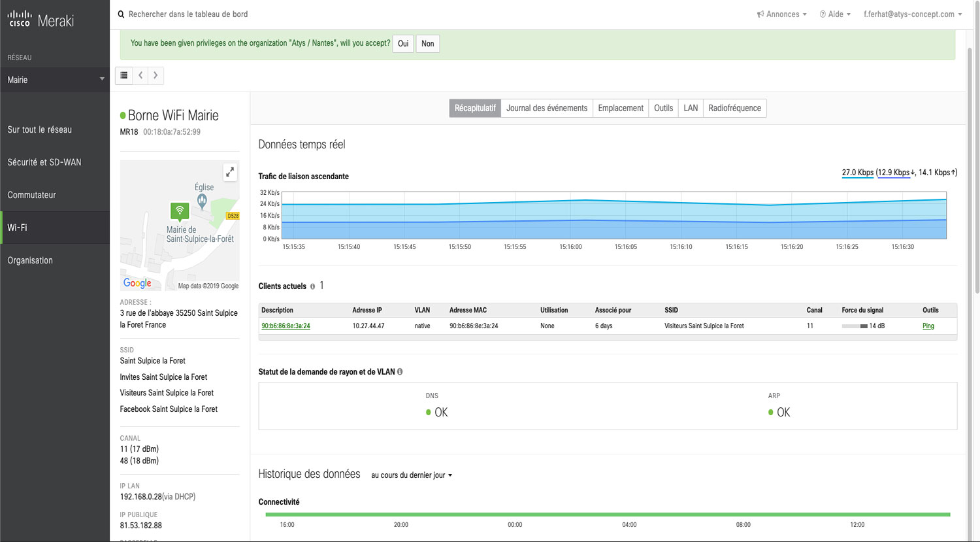Image resolution: width=980 pixels, height=542 pixels.
Task: Click the green status dot beside Borne WiFi Mairie
Action: pyautogui.click(x=123, y=116)
